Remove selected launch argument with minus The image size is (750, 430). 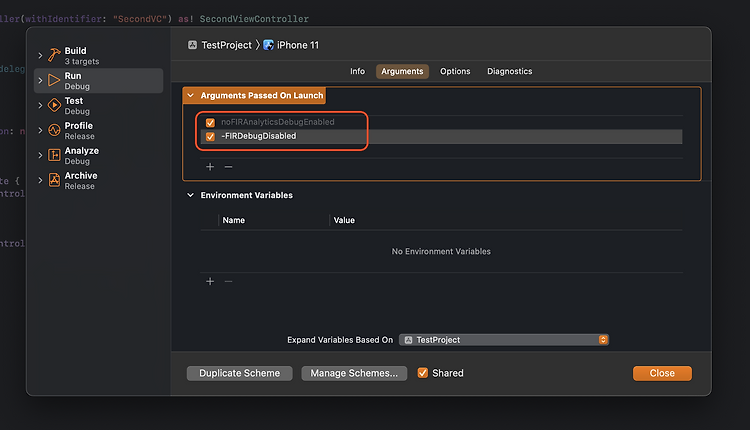tap(229, 166)
